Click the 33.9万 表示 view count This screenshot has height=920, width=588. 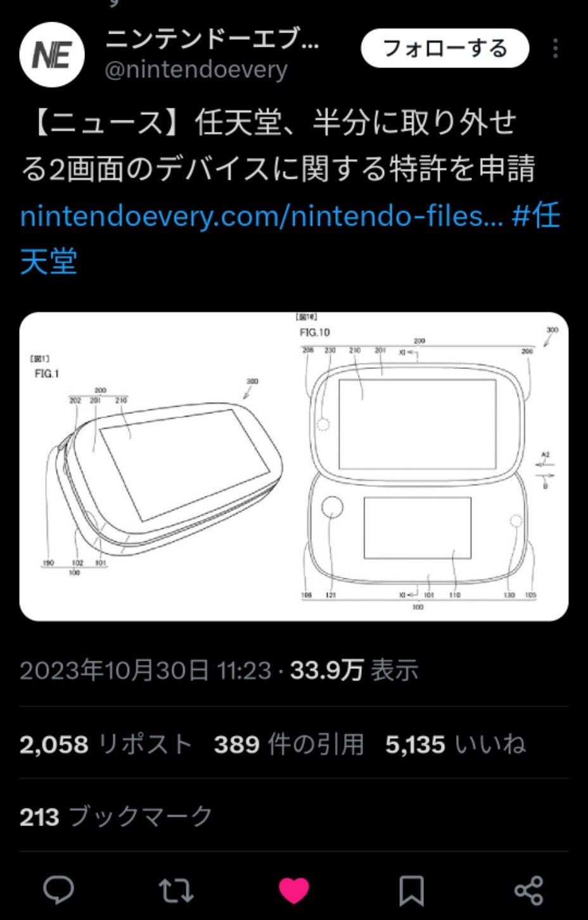[354, 670]
